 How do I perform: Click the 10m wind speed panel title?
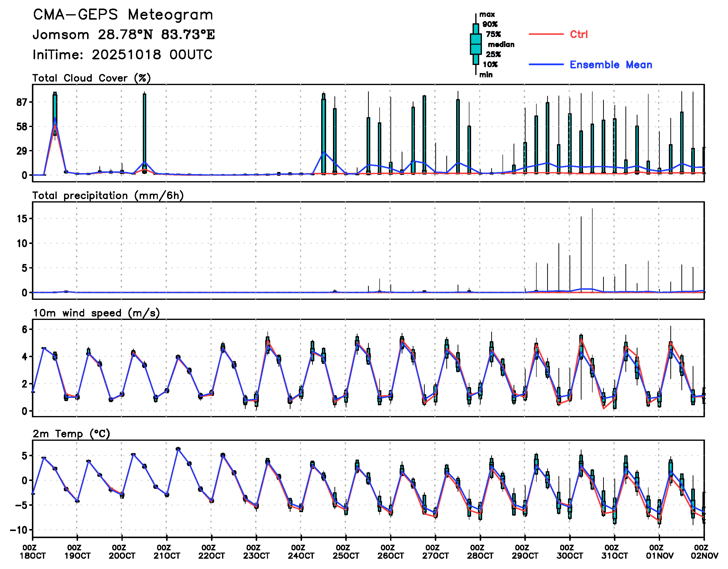pos(96,313)
